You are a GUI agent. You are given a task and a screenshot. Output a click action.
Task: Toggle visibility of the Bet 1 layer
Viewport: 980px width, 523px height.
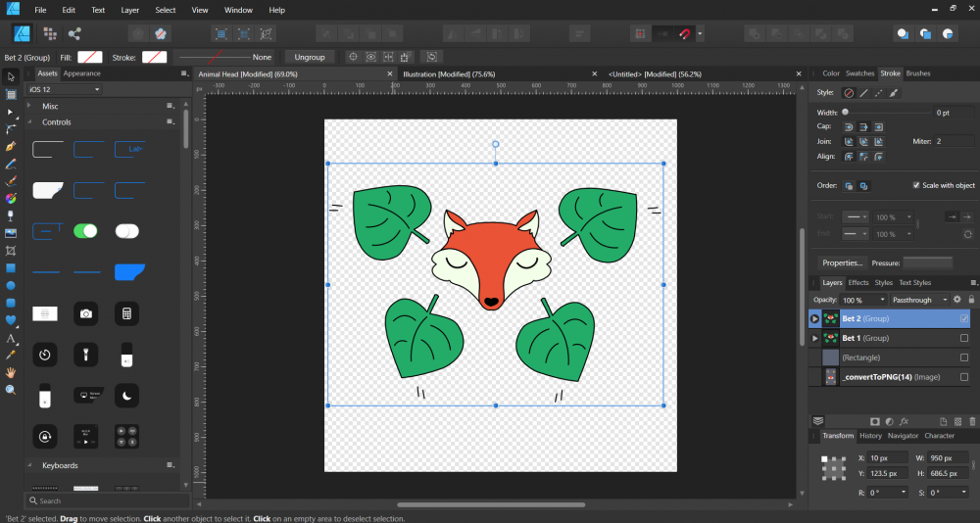click(x=964, y=338)
